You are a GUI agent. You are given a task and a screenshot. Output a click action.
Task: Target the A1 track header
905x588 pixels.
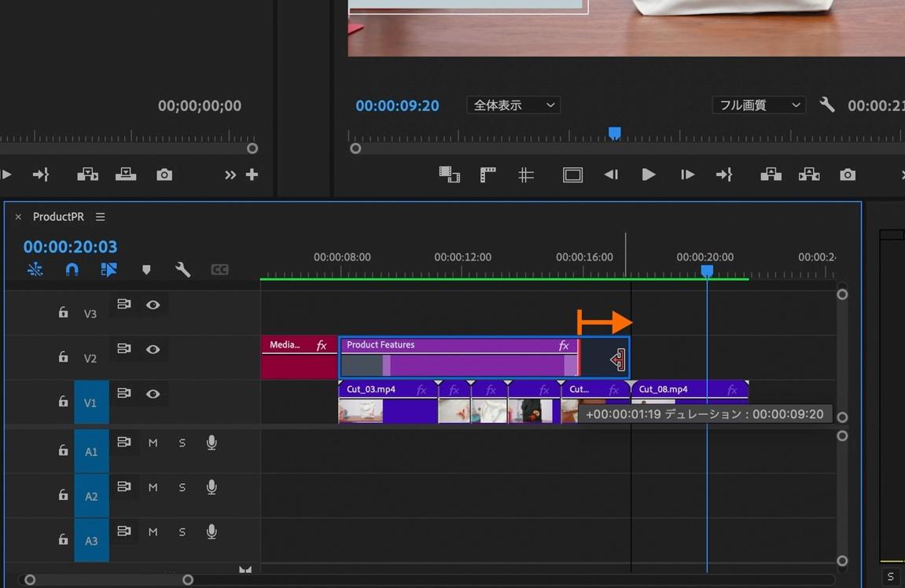pos(91,451)
